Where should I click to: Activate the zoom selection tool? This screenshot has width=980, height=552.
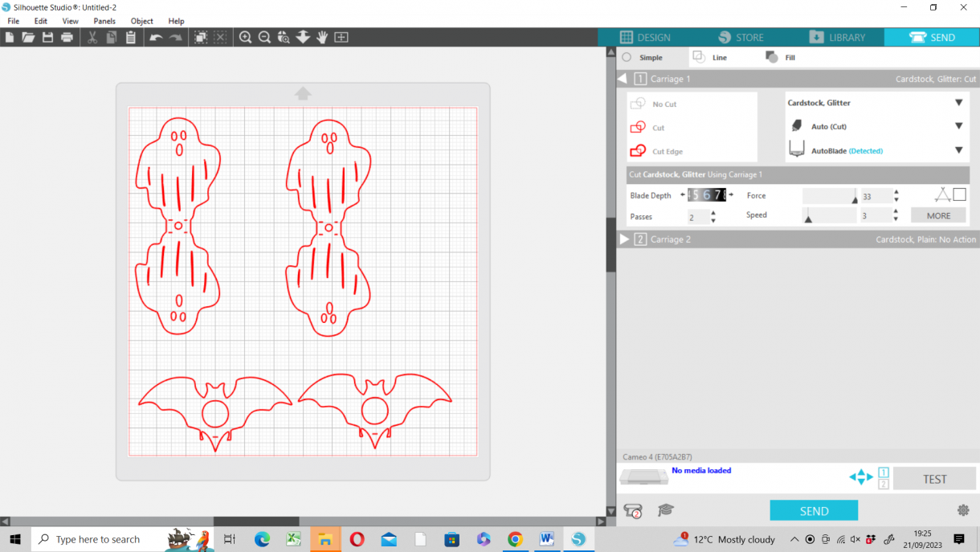click(284, 38)
